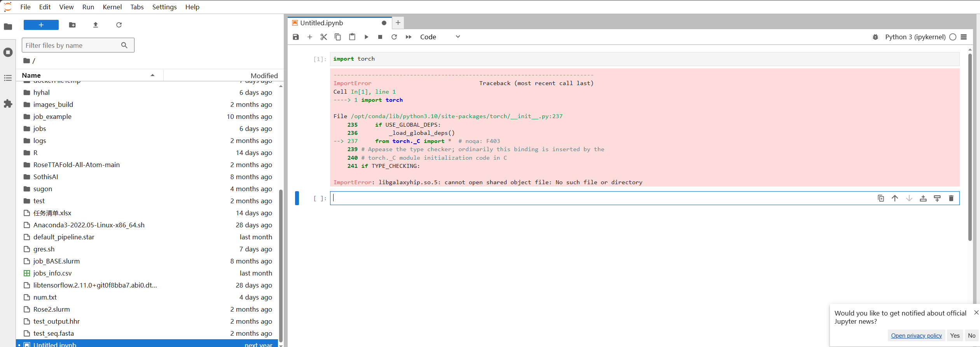Image resolution: width=980 pixels, height=347 pixels.
Task: Open the privacy policy link
Action: click(916, 335)
